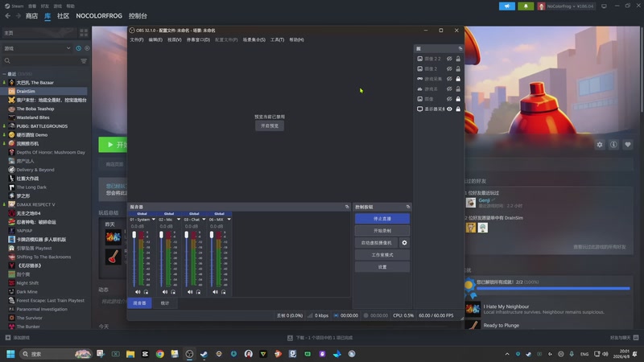Show the 图像 2 source

tap(449, 68)
